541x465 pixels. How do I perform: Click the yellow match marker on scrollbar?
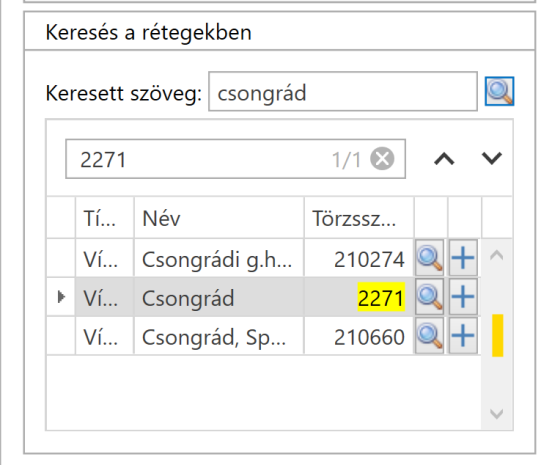pyautogui.click(x=498, y=335)
